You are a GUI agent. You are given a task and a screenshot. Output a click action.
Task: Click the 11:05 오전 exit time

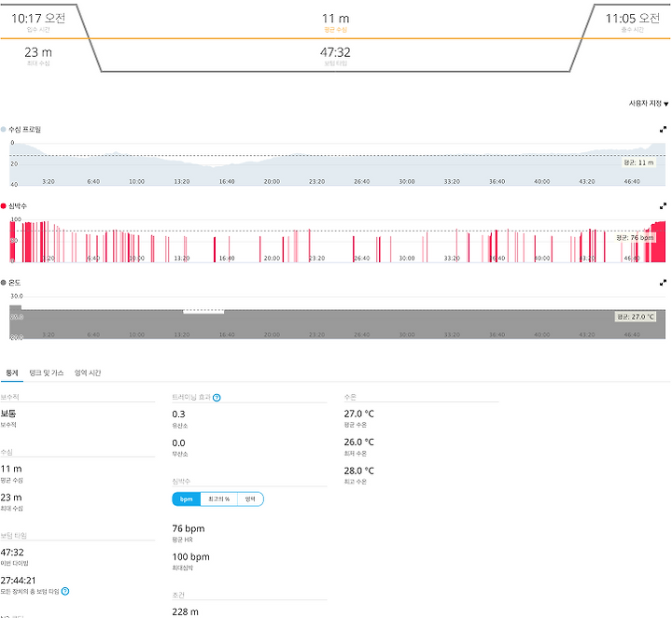[633, 19]
